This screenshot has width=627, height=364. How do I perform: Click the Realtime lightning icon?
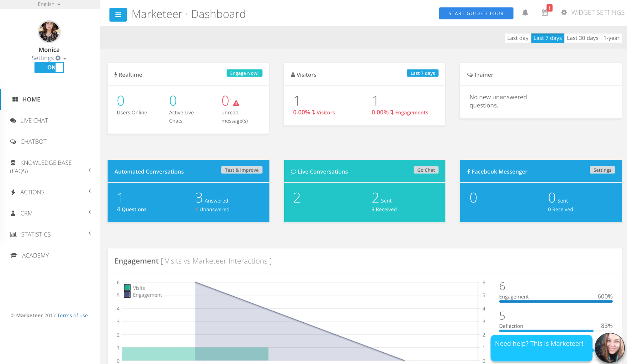(116, 75)
